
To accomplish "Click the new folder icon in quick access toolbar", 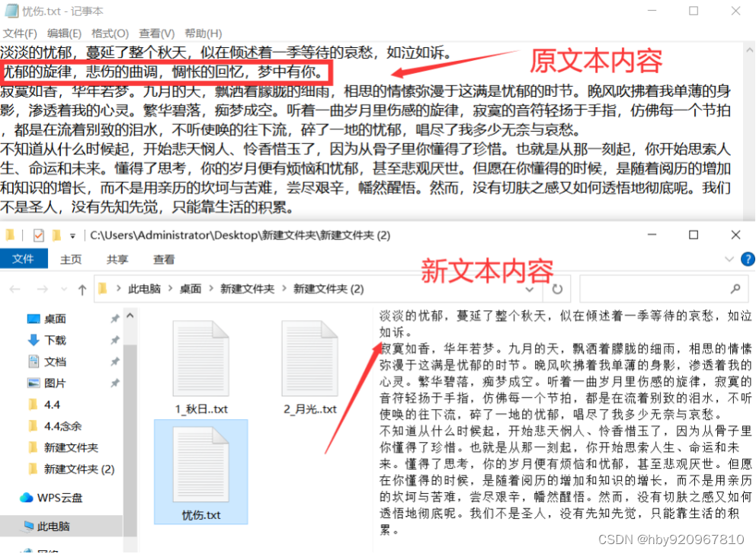I will pyautogui.click(x=56, y=235).
